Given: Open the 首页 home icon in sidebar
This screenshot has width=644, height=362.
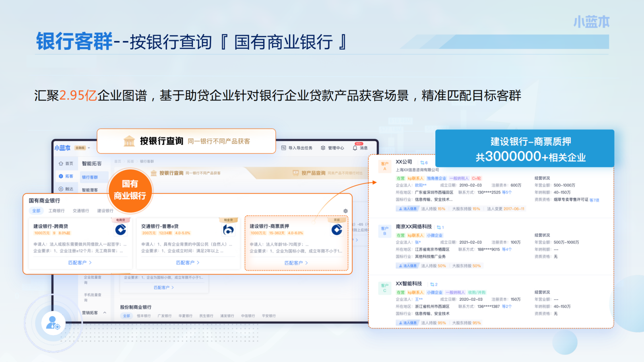Looking at the screenshot, I should (61, 164).
